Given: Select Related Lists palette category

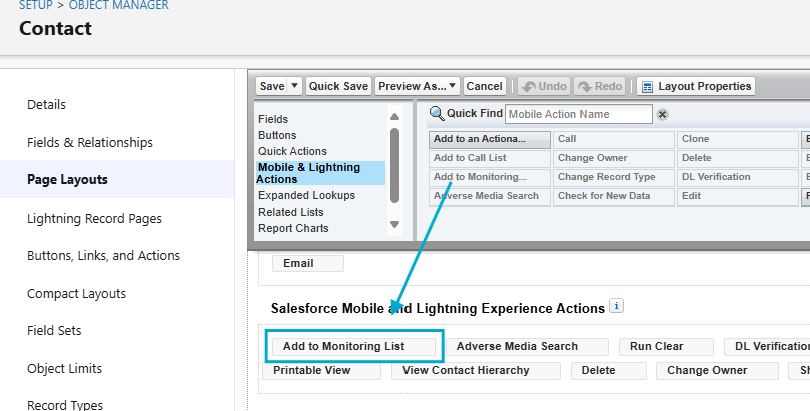Looking at the screenshot, I should coord(291,212).
